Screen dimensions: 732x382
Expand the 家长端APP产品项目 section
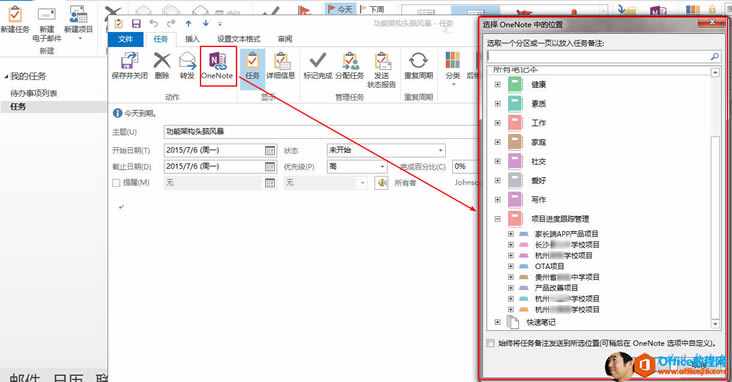click(511, 233)
